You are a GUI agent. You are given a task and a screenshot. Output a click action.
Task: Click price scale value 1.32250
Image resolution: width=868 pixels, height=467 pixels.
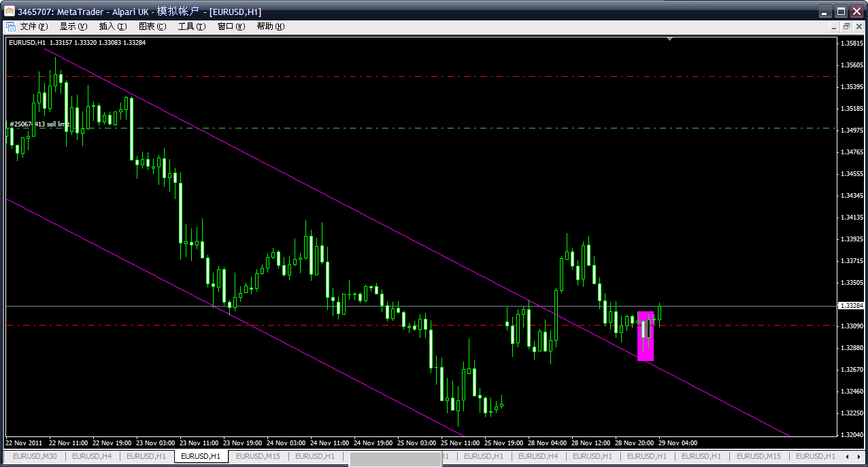click(x=852, y=413)
